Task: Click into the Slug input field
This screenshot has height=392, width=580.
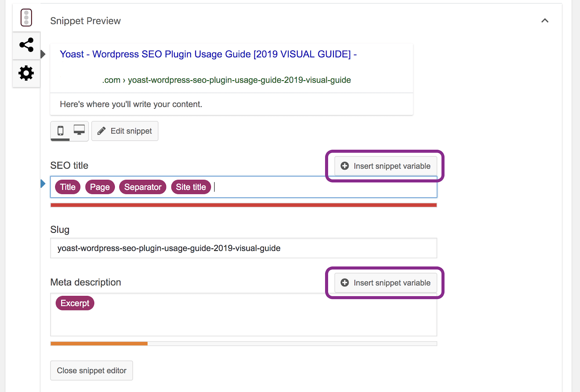Action: [x=244, y=248]
